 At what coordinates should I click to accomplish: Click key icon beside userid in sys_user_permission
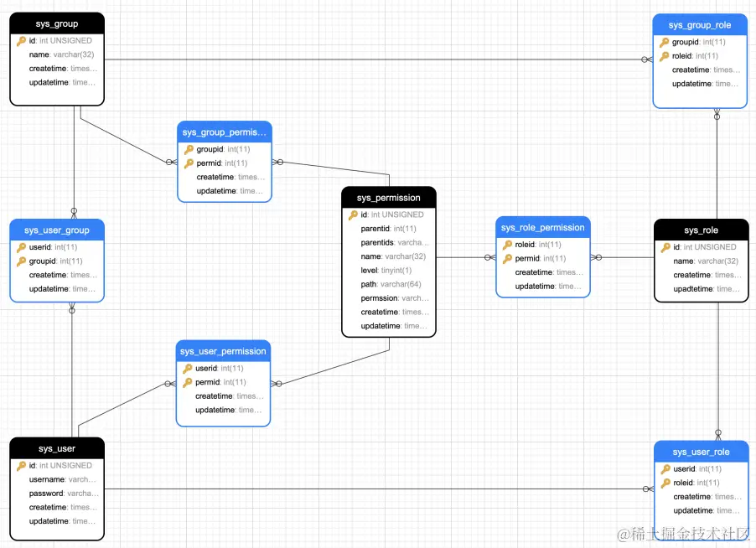pyautogui.click(x=188, y=369)
